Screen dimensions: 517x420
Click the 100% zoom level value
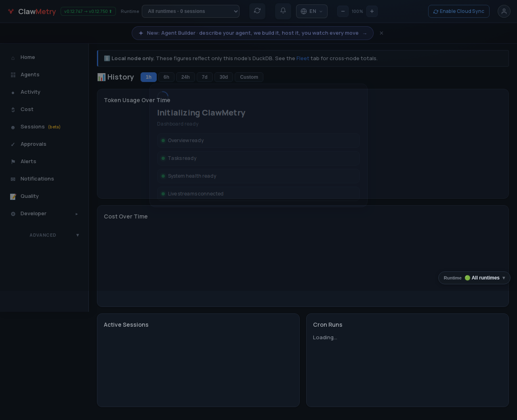click(357, 11)
